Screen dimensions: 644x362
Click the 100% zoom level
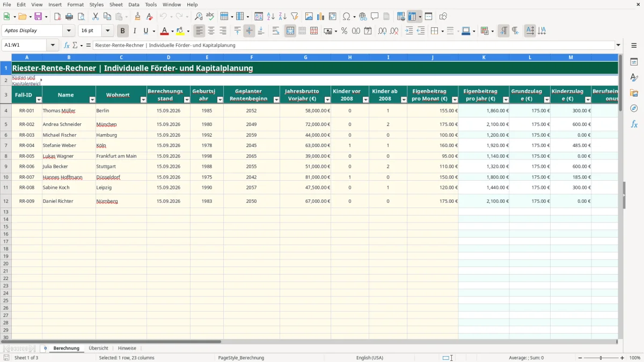(635, 358)
